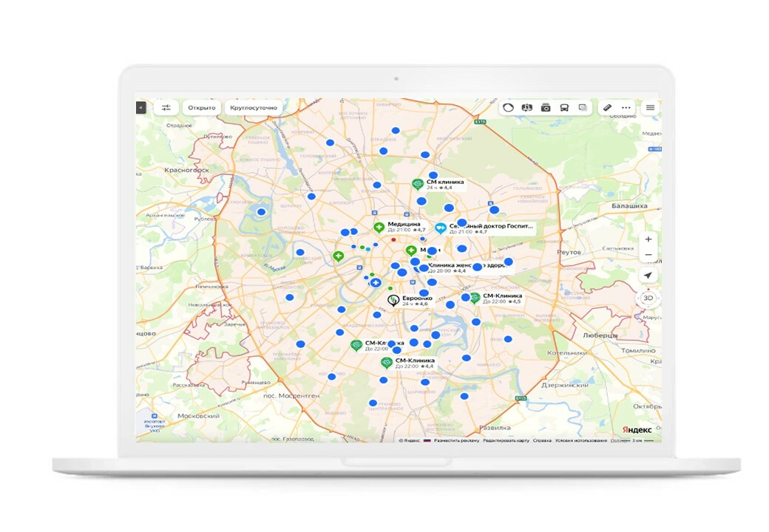Open the Справка help link
The width and height of the screenshot is (769, 532).
(x=542, y=440)
